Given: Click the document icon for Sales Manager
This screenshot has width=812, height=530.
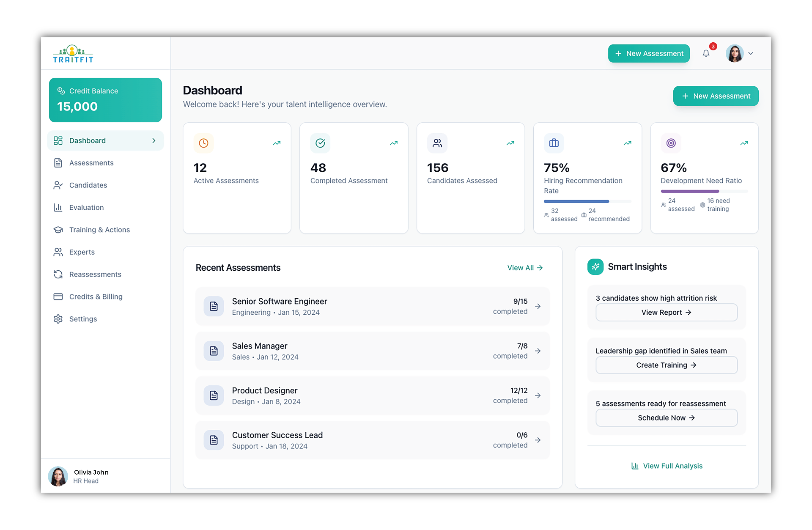Looking at the screenshot, I should 214,351.
